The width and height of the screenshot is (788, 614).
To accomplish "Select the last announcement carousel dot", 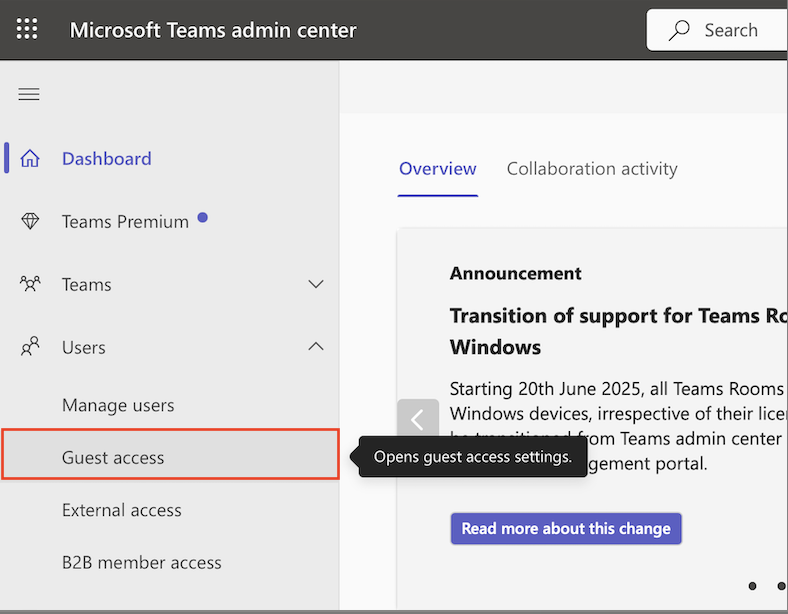I will coord(780,586).
